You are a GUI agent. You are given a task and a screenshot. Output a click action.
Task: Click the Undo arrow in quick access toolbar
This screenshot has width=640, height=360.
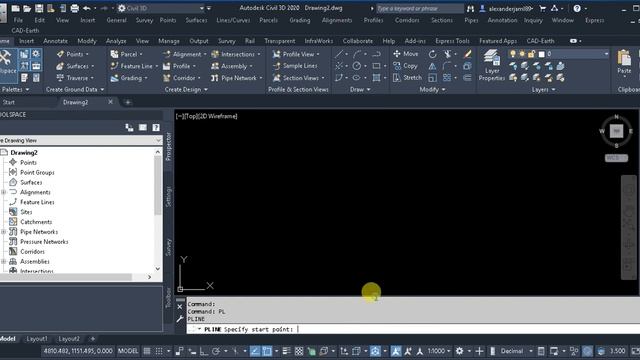click(x=87, y=8)
